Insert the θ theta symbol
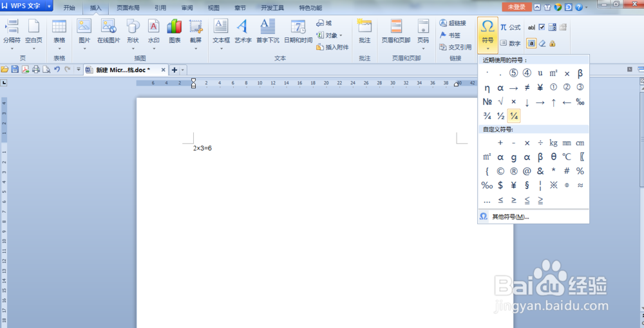 point(554,157)
